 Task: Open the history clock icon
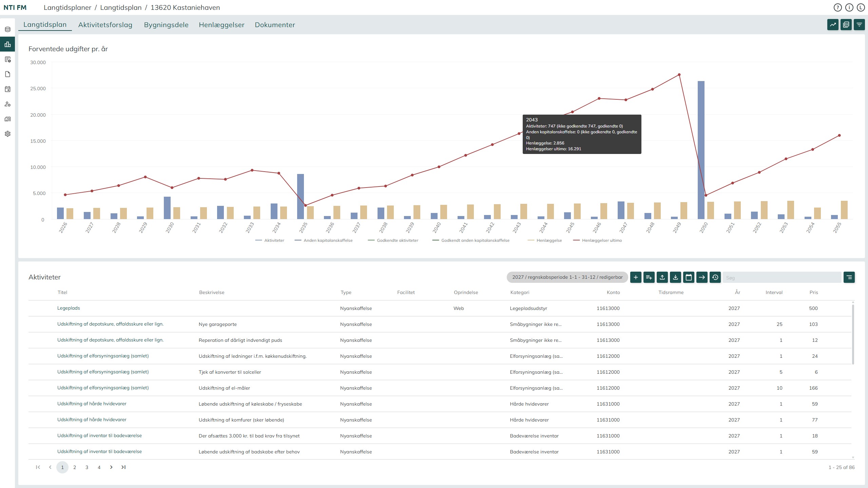point(715,277)
